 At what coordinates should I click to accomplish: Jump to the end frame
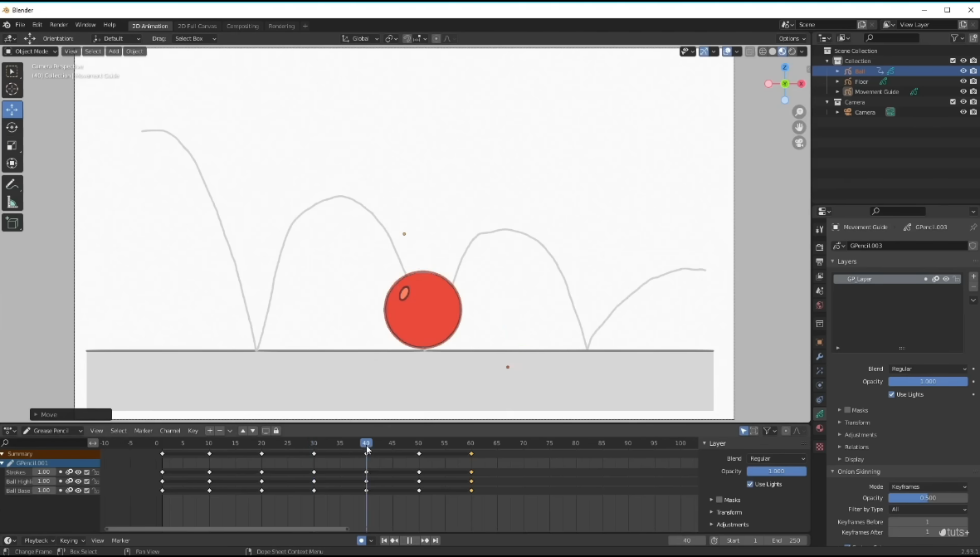[x=436, y=540]
